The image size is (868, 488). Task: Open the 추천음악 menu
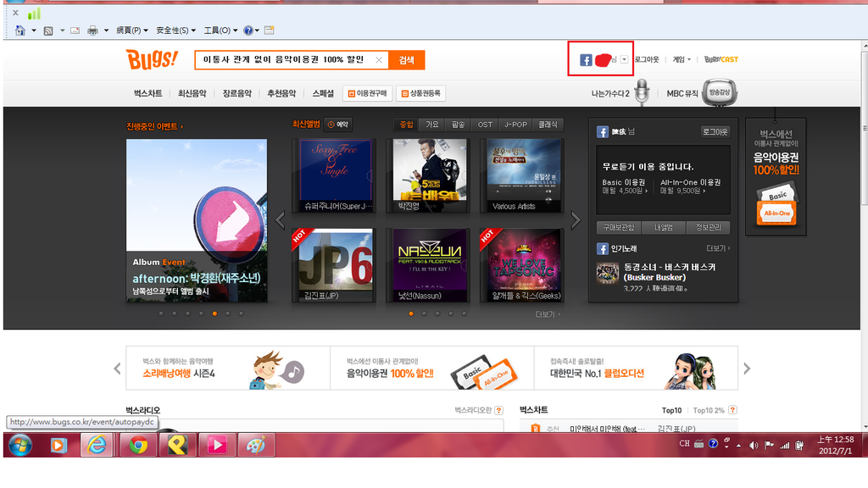point(281,93)
